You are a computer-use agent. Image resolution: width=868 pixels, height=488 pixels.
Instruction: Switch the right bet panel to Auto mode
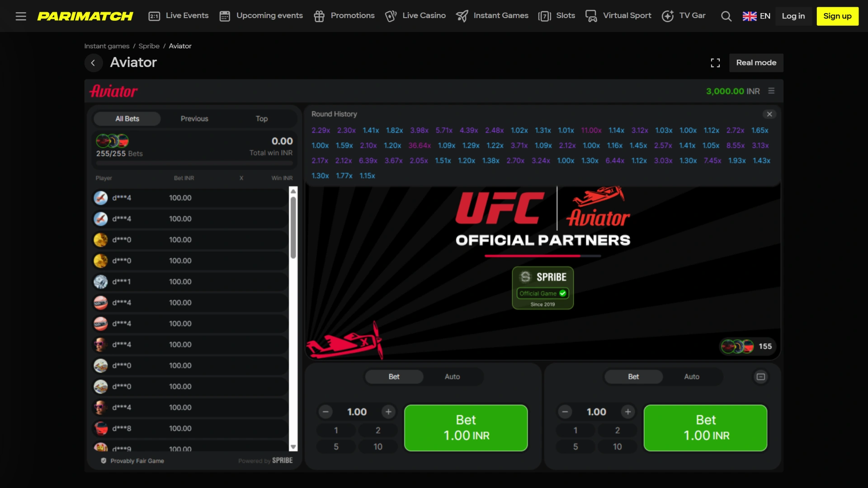(691, 376)
